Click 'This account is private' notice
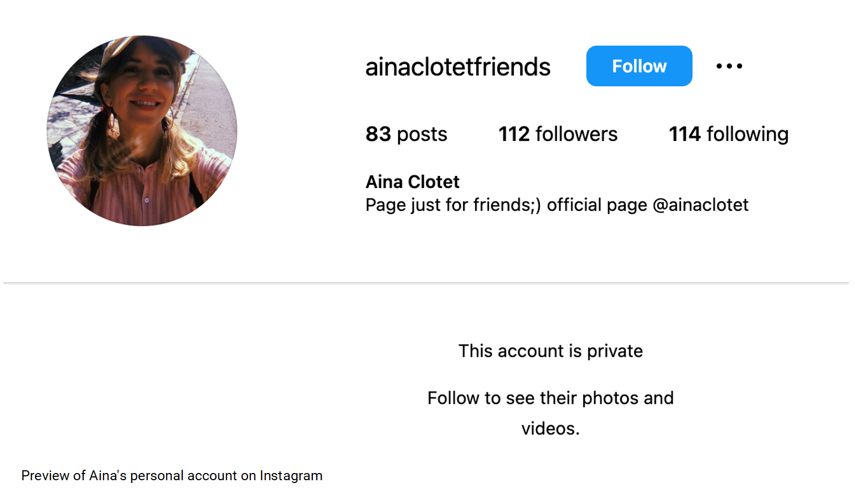This screenshot has width=855, height=504. (550, 351)
